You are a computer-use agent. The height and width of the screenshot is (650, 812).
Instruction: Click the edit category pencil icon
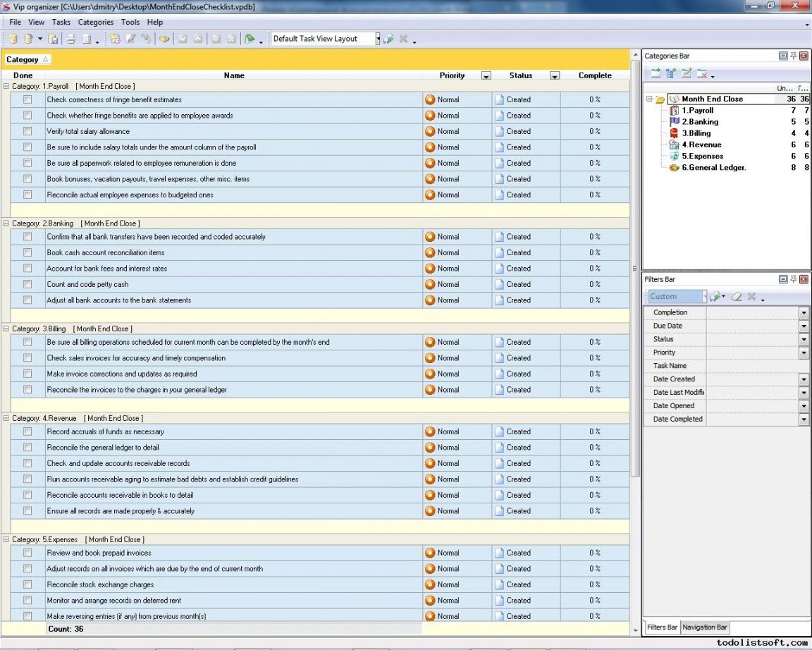pyautogui.click(x=687, y=73)
